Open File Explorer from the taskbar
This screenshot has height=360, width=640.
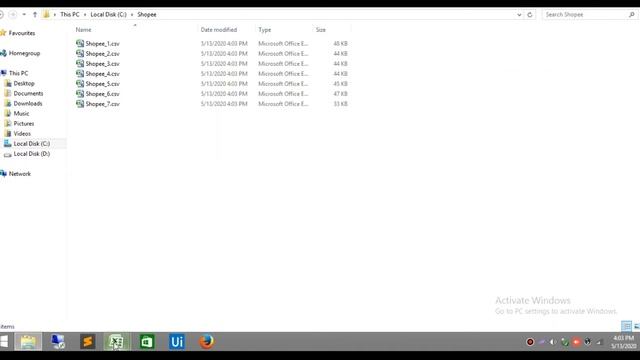point(28,342)
